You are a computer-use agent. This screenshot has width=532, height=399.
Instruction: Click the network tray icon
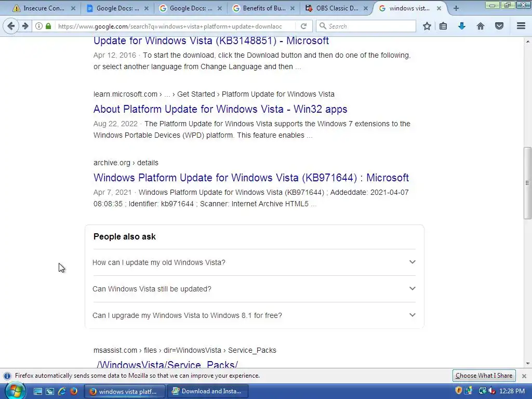482,391
